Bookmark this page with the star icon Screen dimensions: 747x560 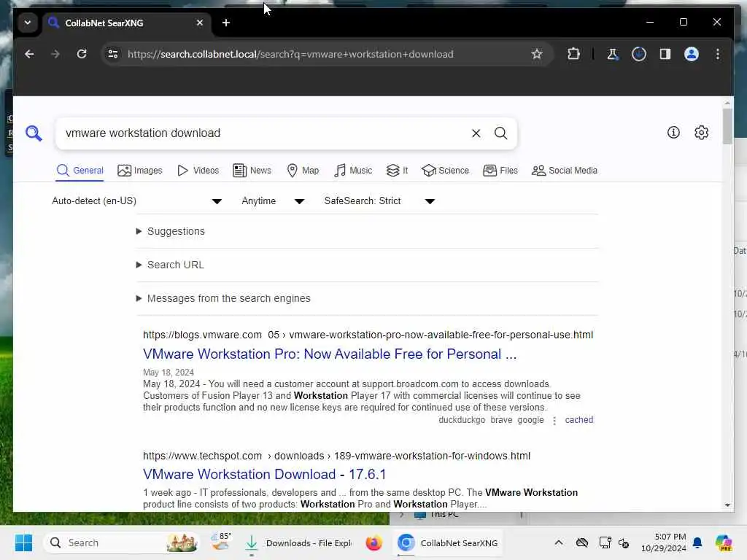537,54
